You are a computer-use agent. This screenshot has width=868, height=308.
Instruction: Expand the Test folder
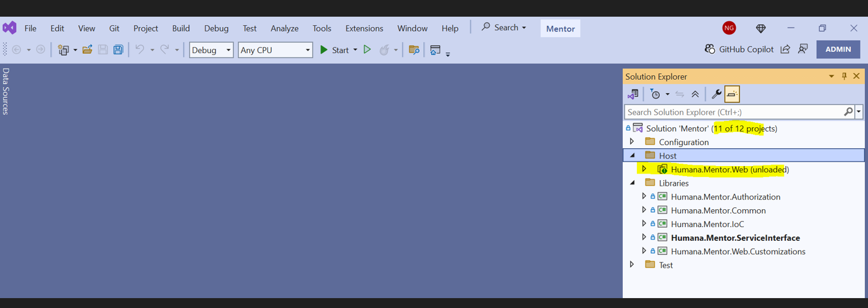(632, 265)
